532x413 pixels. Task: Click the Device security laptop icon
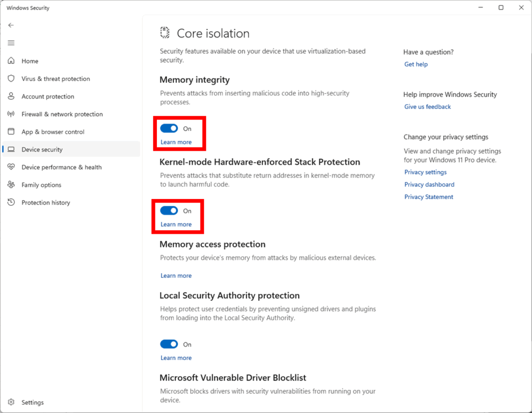(x=11, y=149)
